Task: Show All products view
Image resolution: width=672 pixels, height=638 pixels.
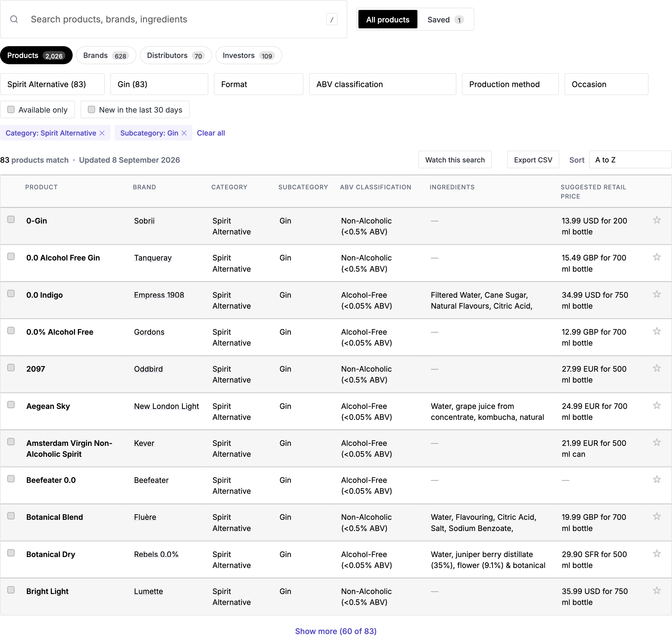Action: (388, 19)
